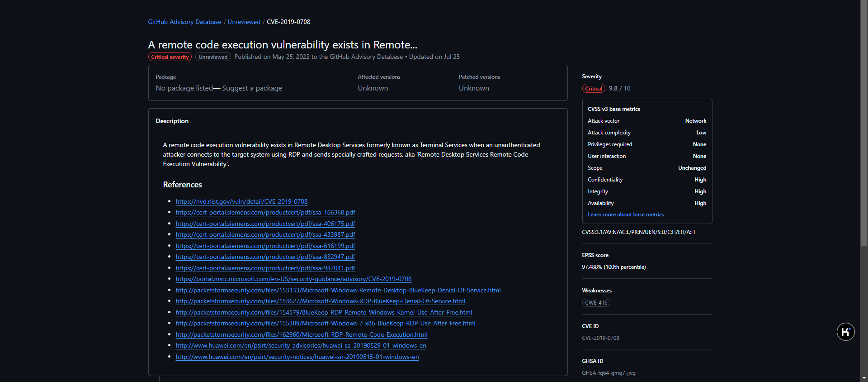
Task: Open packetstorm 162960 RDP Remote-Code-Execution link
Action: pyautogui.click(x=302, y=334)
